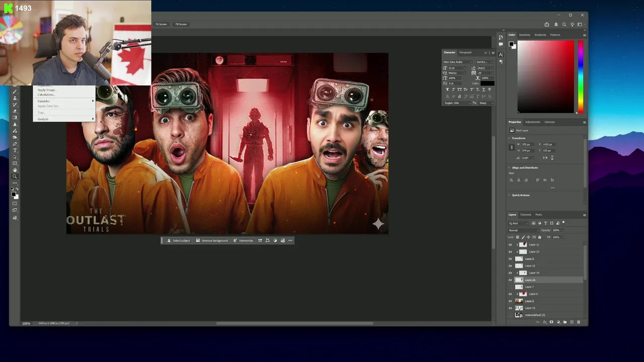
Task: Add a layer mask icon
Action: (x=551, y=322)
